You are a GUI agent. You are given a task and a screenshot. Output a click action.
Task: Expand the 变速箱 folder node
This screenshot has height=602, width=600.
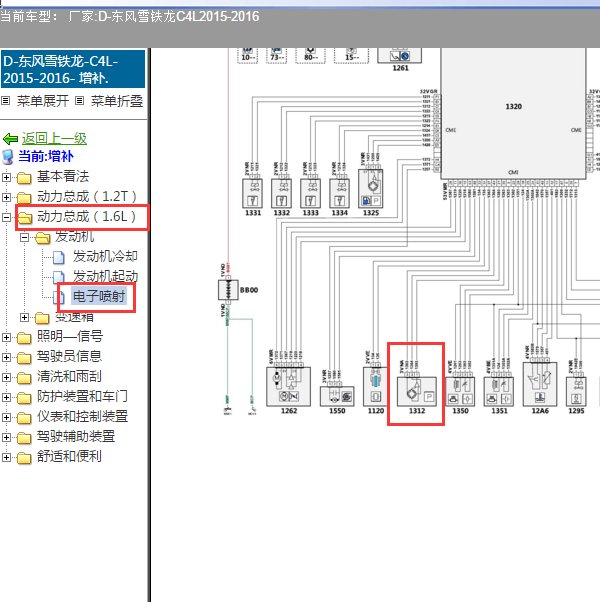click(24, 318)
